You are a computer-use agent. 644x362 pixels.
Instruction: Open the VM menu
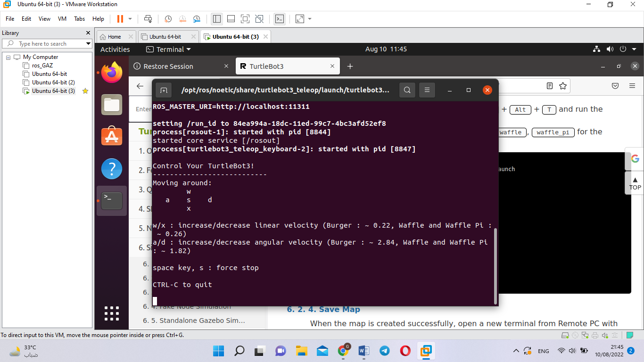tap(62, 19)
